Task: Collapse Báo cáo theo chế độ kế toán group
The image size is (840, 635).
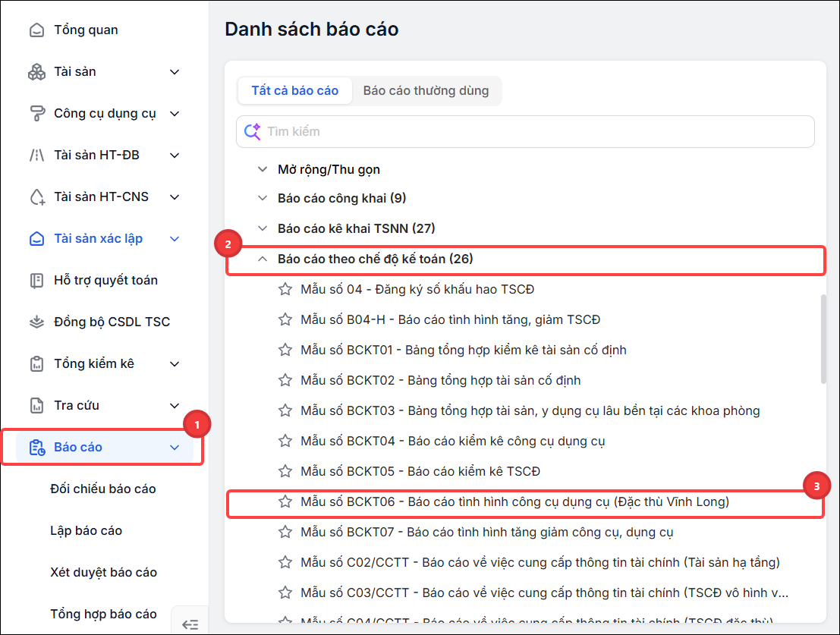Action: 263,259
